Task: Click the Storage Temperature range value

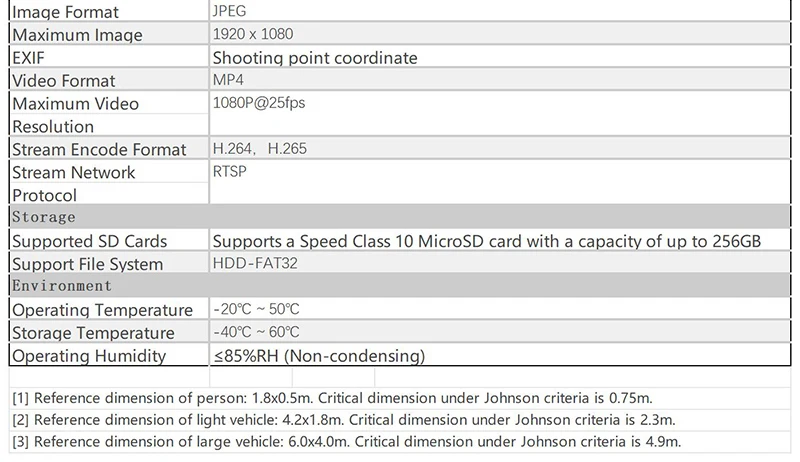Action: 256,332
